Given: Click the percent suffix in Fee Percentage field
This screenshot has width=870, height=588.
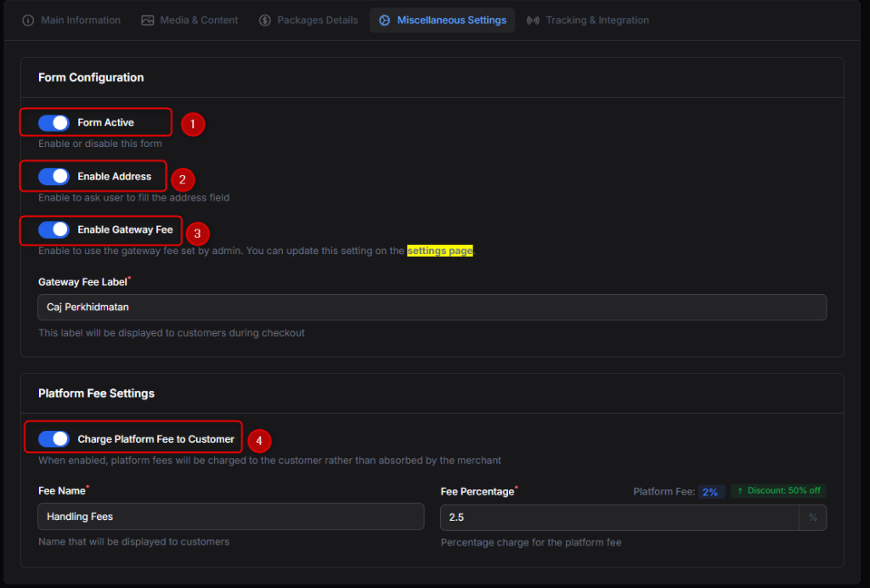Looking at the screenshot, I should pos(813,517).
